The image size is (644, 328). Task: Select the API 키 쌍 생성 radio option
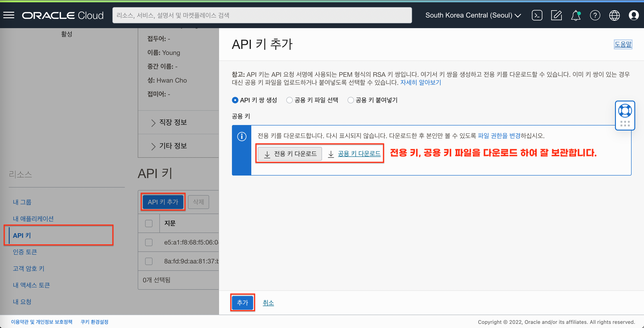[x=235, y=100]
